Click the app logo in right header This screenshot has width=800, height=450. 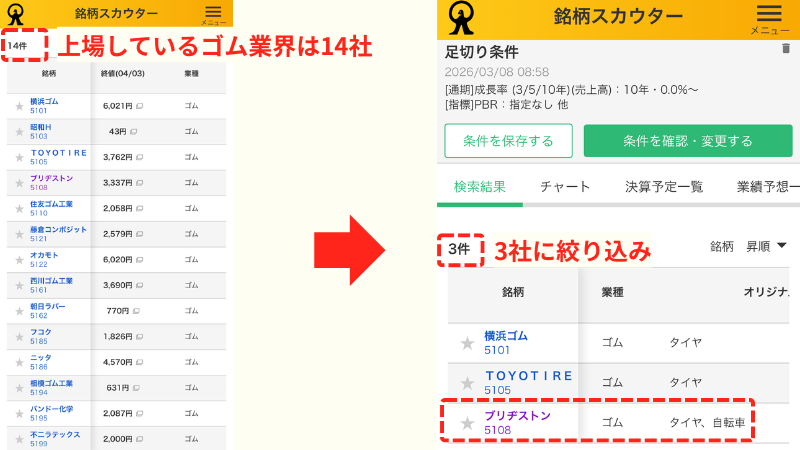click(x=462, y=17)
